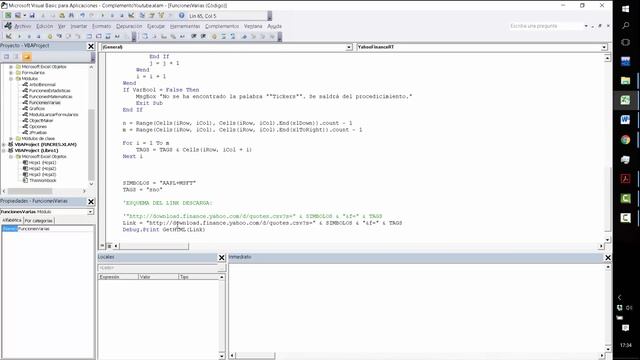This screenshot has height=360, width=640.
Task: Select the FuncionesVarias module in the tree
Action: [x=44, y=102]
